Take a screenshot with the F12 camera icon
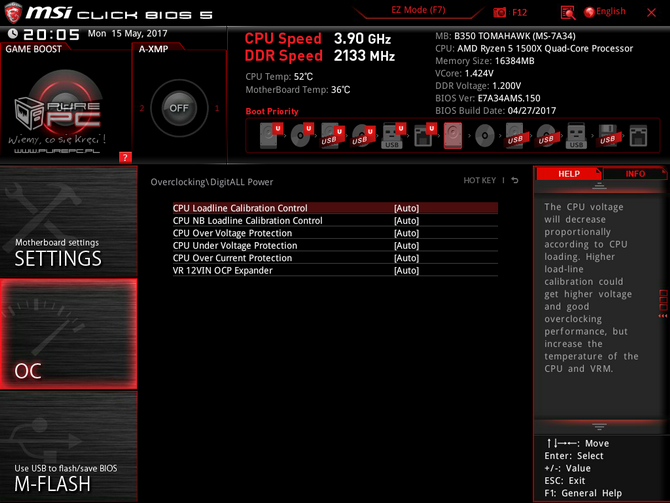The height and width of the screenshot is (503, 670). pos(500,12)
